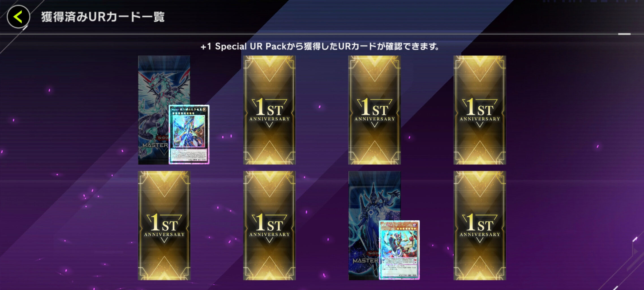This screenshot has height=290, width=644.
Task: Go back using the green arrow button
Action: pos(18,16)
